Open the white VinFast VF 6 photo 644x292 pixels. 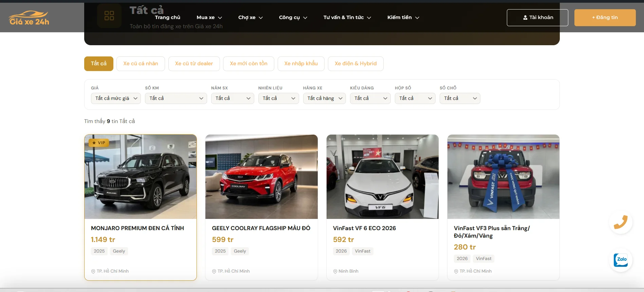pos(383,177)
